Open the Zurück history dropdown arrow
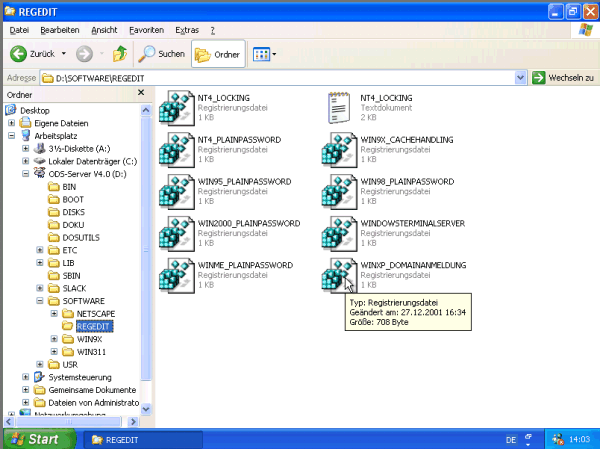 tap(64, 54)
